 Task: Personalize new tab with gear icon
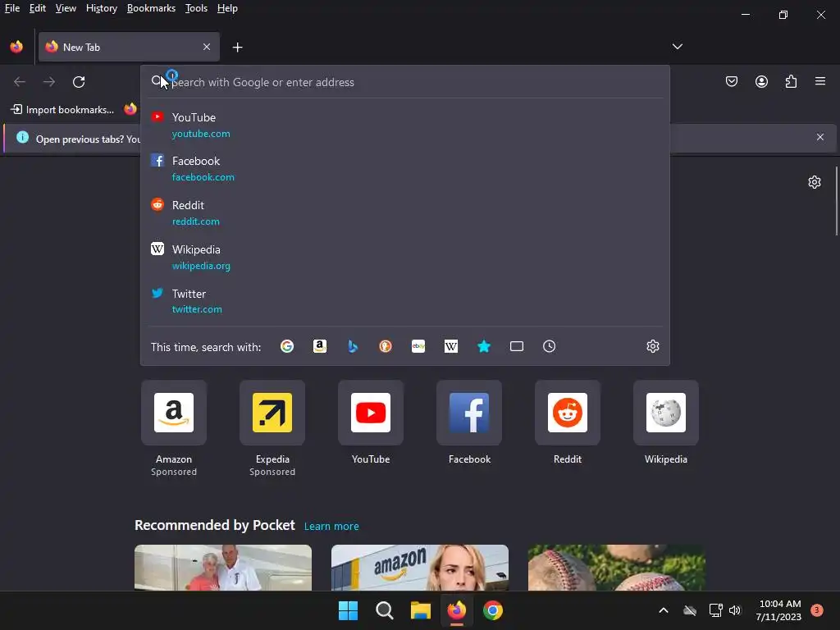point(815,182)
